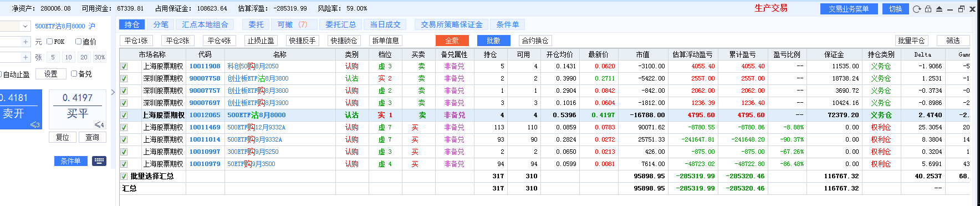Image resolution: width=980 pixels, height=206 pixels.
Task: Select quantity preset 30%
Action: 100,57
